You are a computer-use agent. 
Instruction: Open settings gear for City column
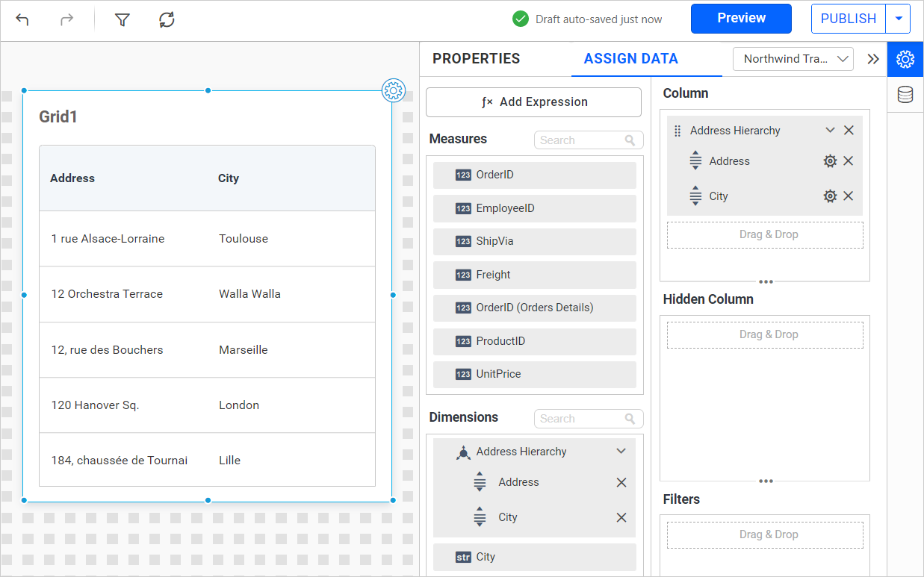[x=829, y=196]
